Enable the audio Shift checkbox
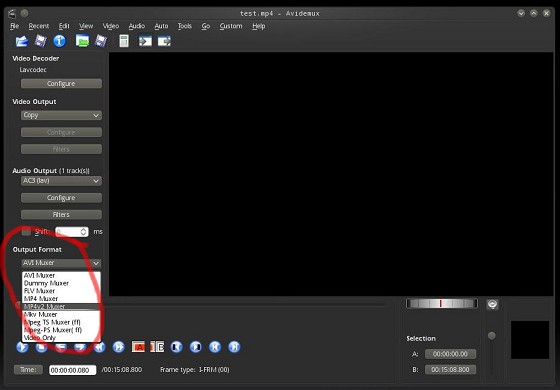Viewport: 560px width, 390px height. pos(26,231)
